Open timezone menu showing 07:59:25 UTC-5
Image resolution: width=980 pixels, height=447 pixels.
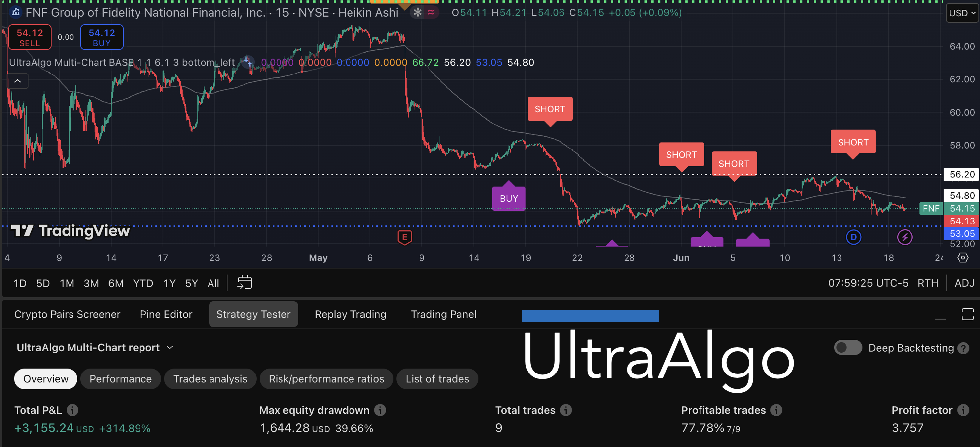click(868, 283)
